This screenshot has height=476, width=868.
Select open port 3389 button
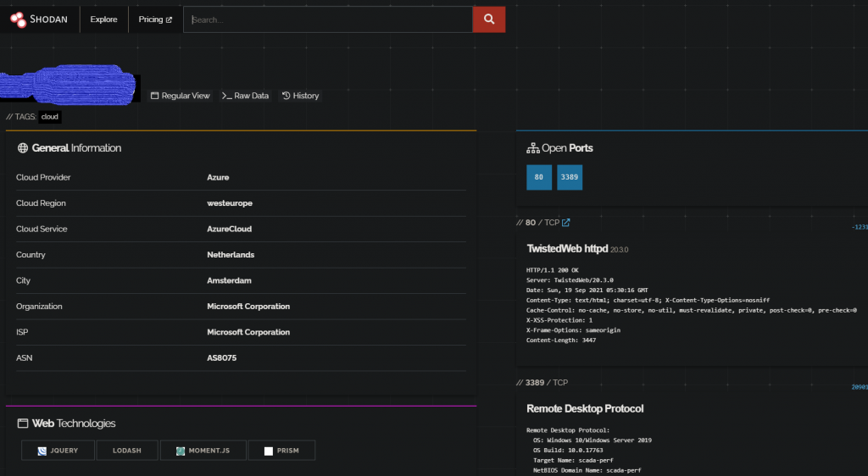click(x=569, y=178)
